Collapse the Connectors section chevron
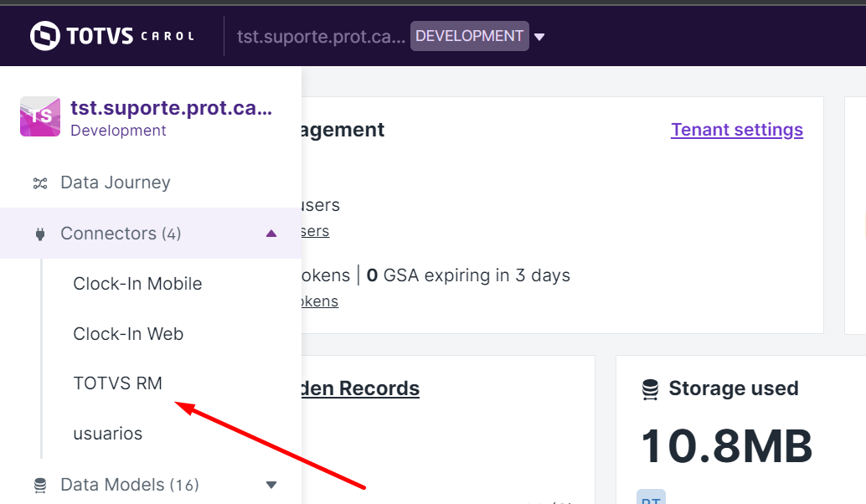The image size is (866, 504). click(271, 234)
